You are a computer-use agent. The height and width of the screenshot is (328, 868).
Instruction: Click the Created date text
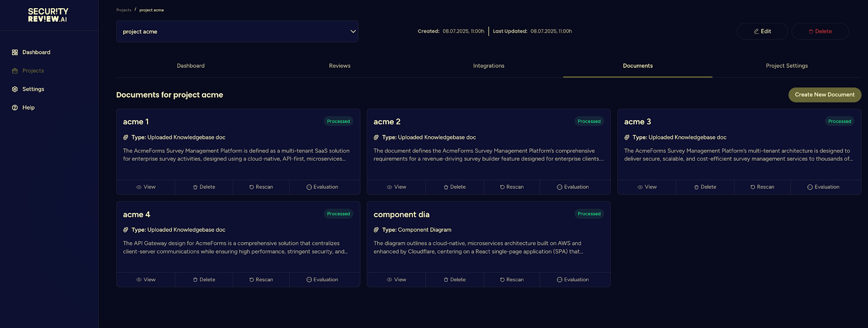pyautogui.click(x=451, y=31)
